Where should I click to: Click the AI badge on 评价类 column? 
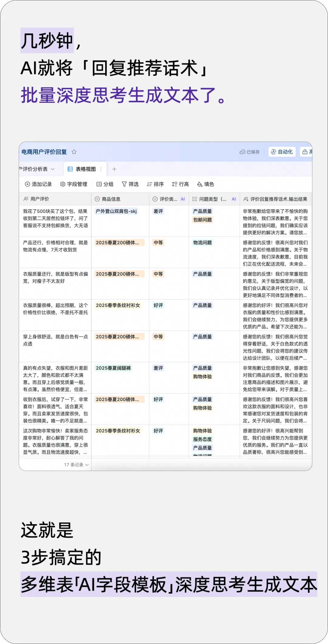(x=183, y=199)
